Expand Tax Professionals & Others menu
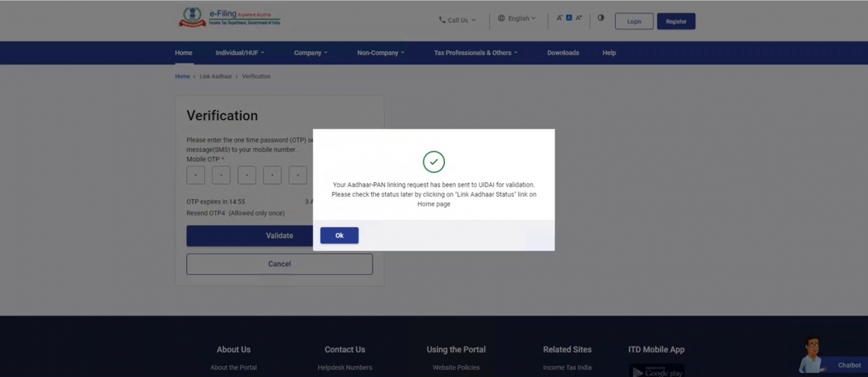868x377 pixels. coord(475,53)
